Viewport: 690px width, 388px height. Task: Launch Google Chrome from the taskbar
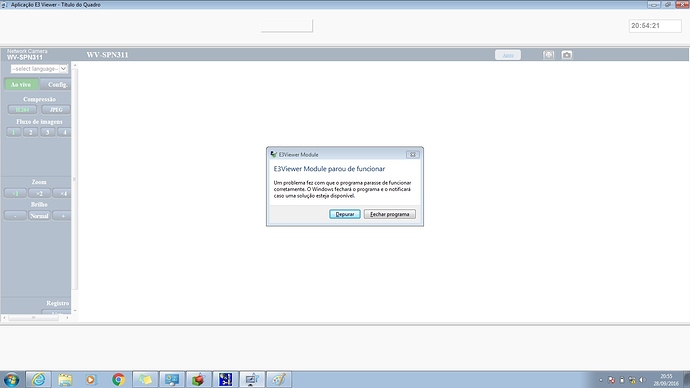(118, 379)
